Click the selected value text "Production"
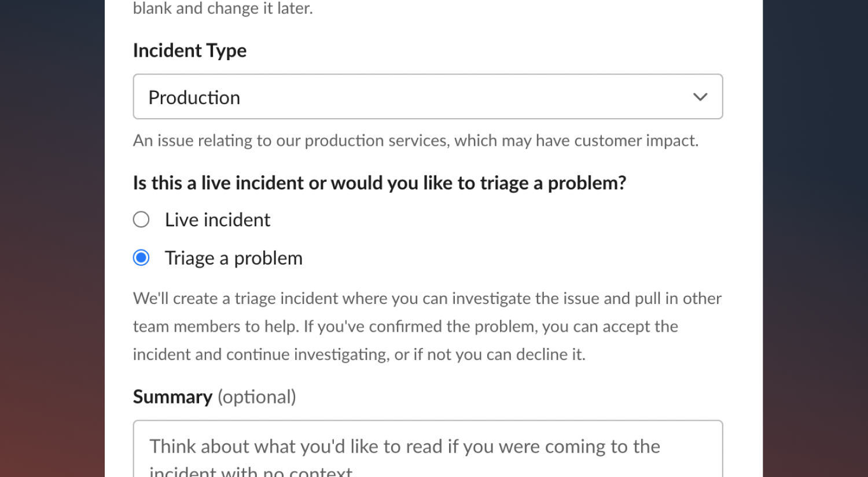This screenshot has width=868, height=477. [x=194, y=98]
